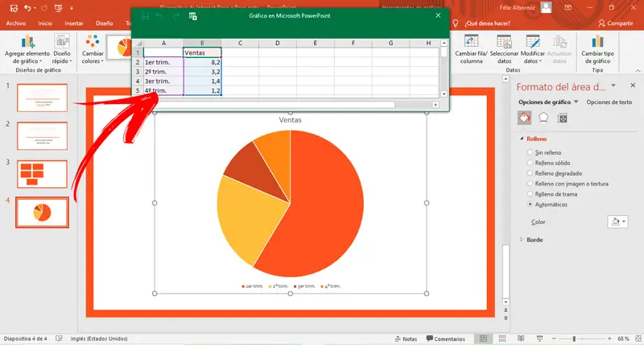Open Modificar datos
Screen dimensions: 644x345
[533, 49]
